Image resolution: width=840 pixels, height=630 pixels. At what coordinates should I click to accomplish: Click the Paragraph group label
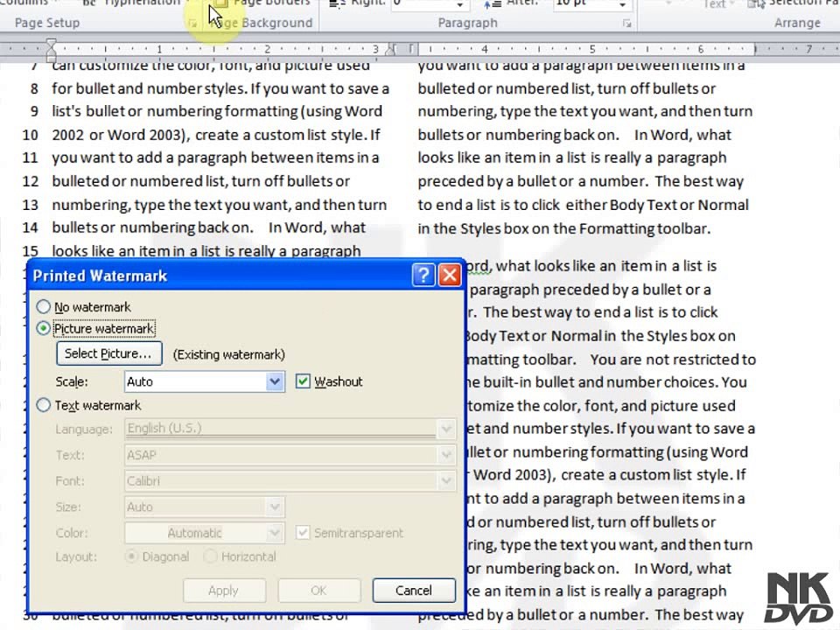(x=467, y=23)
